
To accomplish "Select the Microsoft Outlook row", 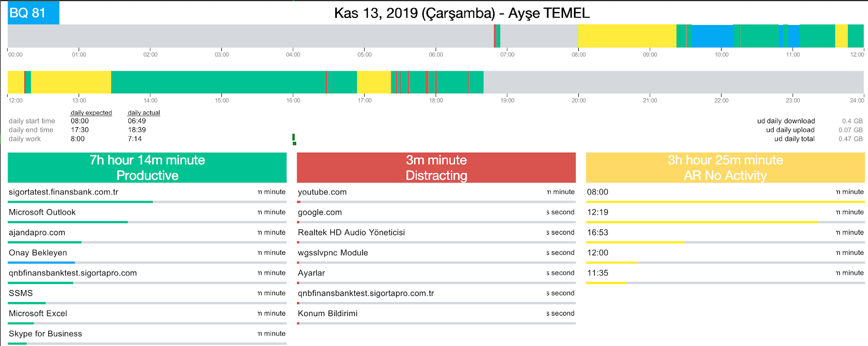I will [42, 212].
